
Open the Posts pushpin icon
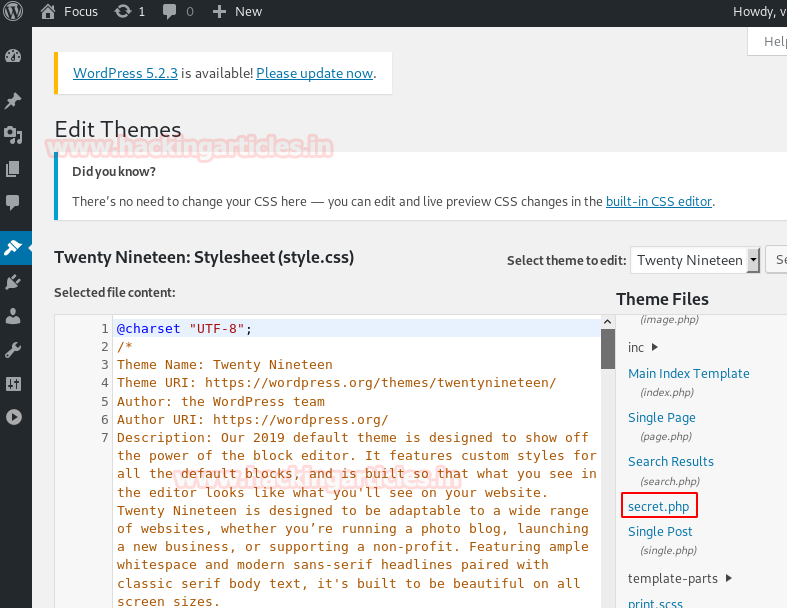pyautogui.click(x=13, y=100)
